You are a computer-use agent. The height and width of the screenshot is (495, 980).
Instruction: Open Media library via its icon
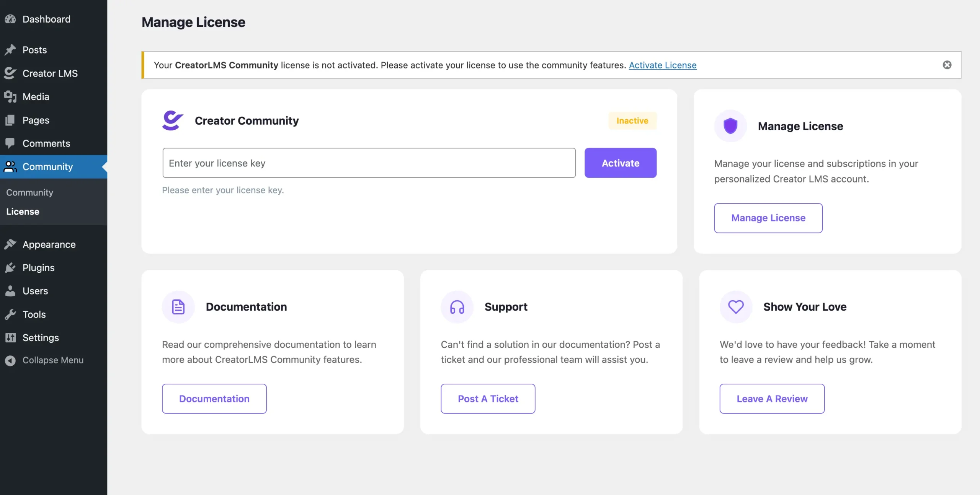click(x=10, y=96)
